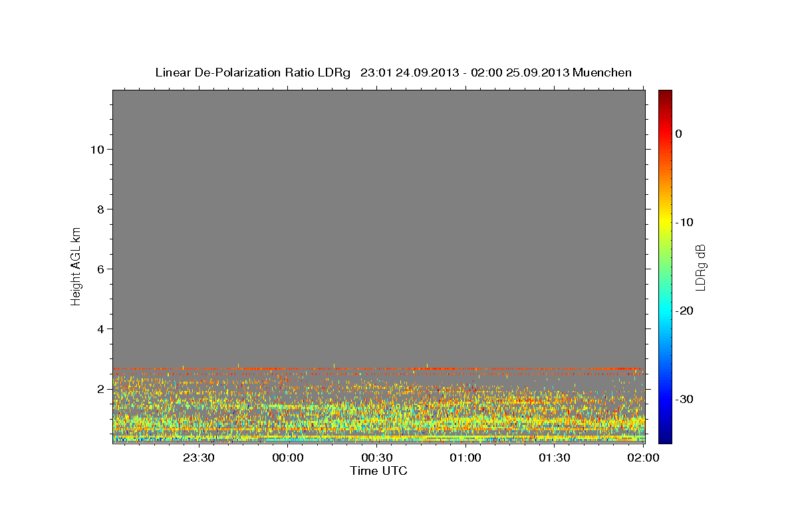Click the 'Muenchen' location label in the title

(603, 72)
